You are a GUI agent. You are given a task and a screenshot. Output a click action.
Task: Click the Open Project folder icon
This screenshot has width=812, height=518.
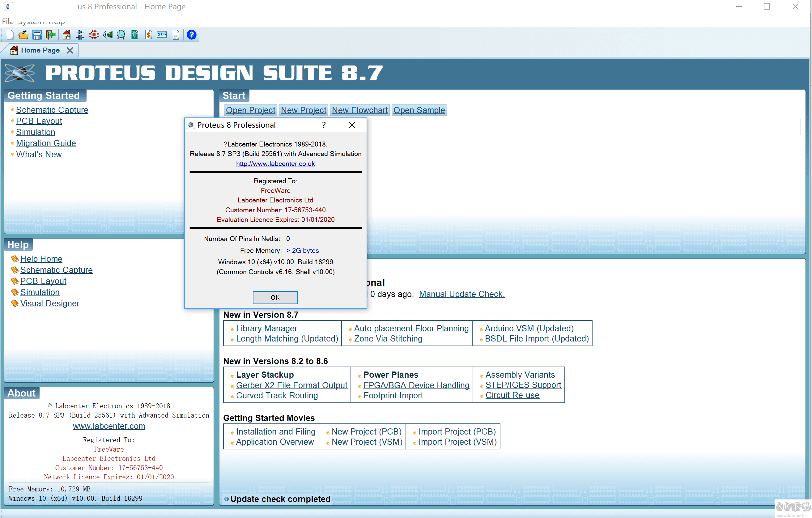point(23,35)
